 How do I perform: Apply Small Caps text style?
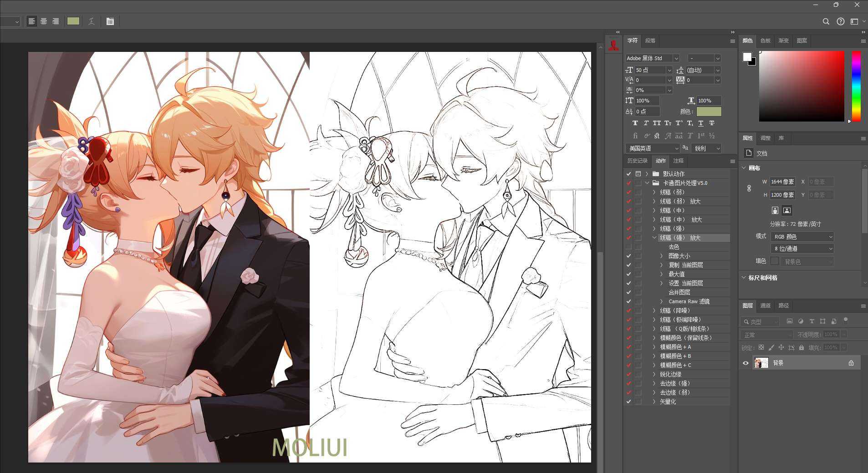tap(668, 123)
